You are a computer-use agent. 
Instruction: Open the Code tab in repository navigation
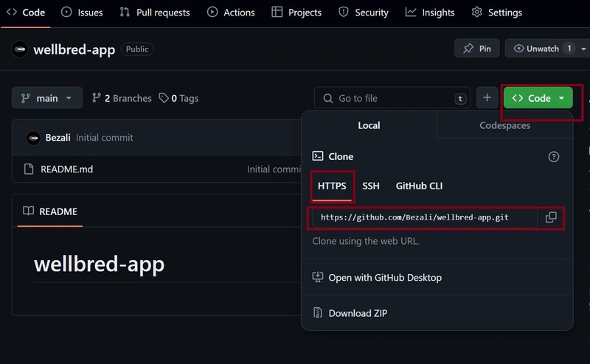tap(26, 13)
